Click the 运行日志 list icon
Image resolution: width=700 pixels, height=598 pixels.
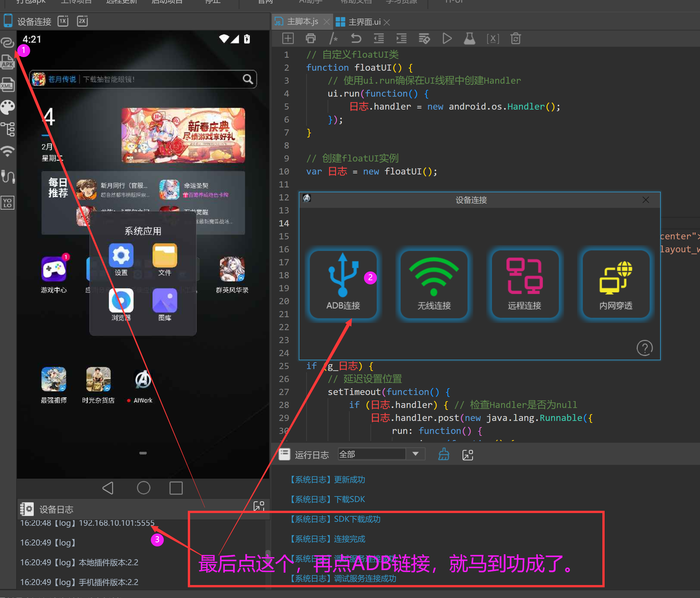point(284,454)
